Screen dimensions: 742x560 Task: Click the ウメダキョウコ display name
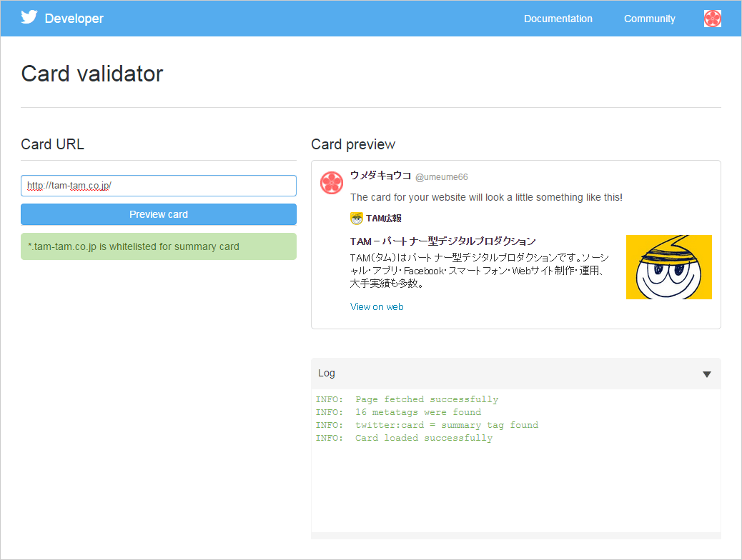pos(380,176)
